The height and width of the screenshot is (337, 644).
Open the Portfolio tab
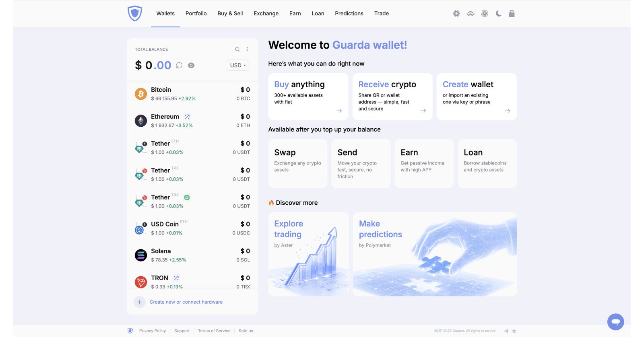(196, 14)
